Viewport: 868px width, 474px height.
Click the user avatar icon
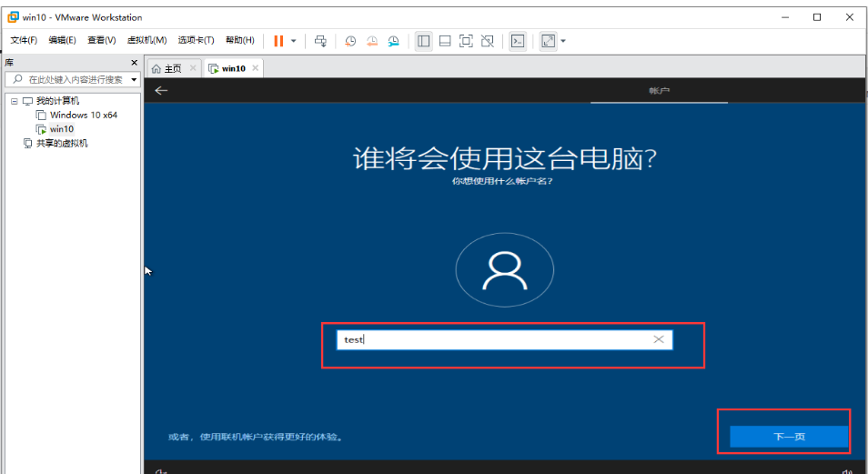click(x=505, y=270)
